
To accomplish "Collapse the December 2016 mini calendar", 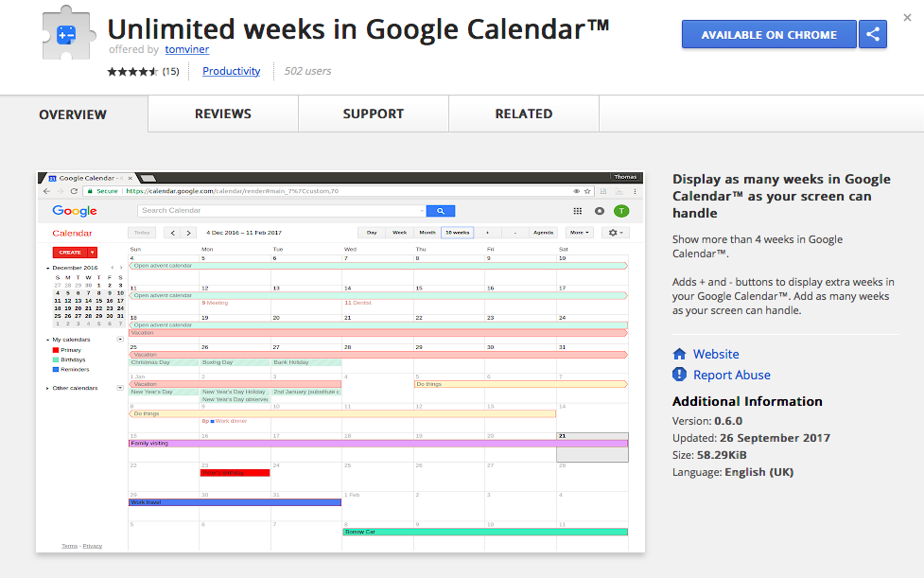I will (x=47, y=268).
